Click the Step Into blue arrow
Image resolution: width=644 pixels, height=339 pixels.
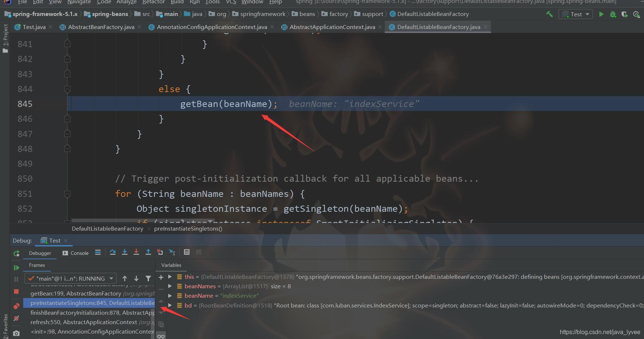pos(124,252)
